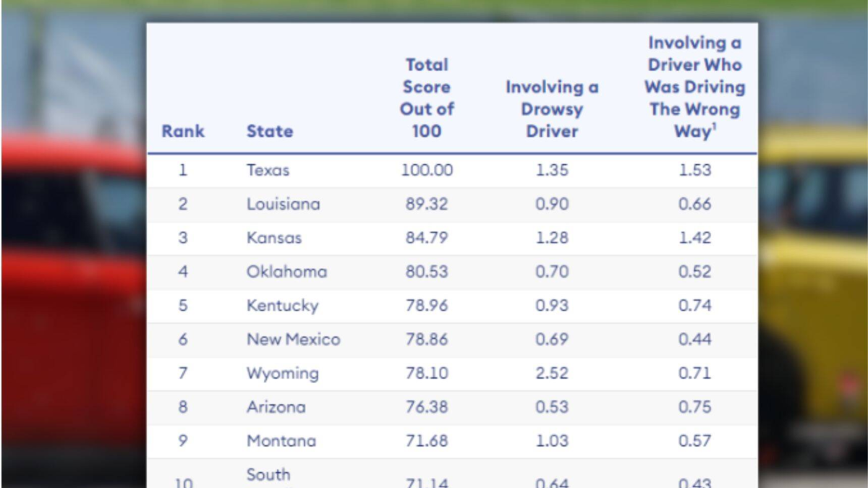Viewport: 868px width, 488px height.
Task: Click the Involving a Drowsy Driver header
Action: point(552,109)
